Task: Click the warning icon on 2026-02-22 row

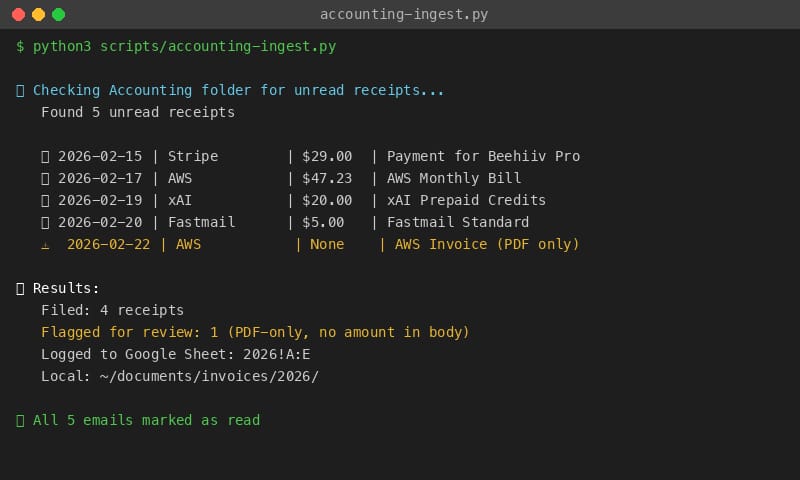Action: 45,245
